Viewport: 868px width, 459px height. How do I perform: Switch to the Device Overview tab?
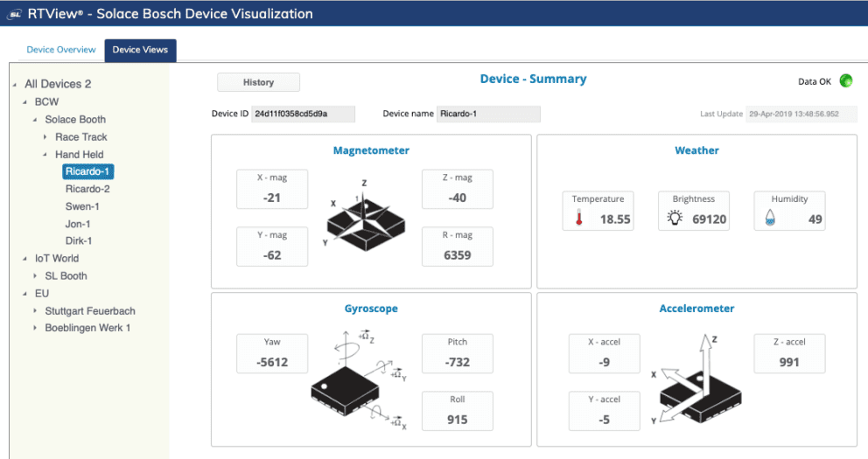pos(60,50)
